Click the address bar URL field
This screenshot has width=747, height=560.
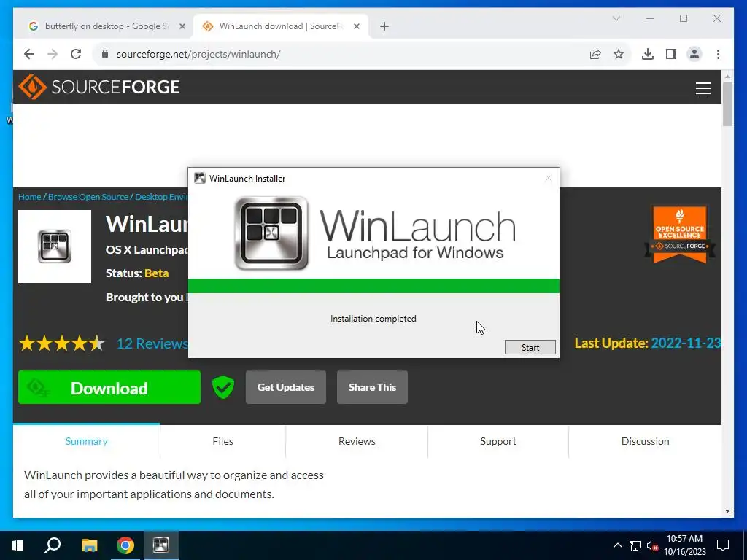[343, 54]
